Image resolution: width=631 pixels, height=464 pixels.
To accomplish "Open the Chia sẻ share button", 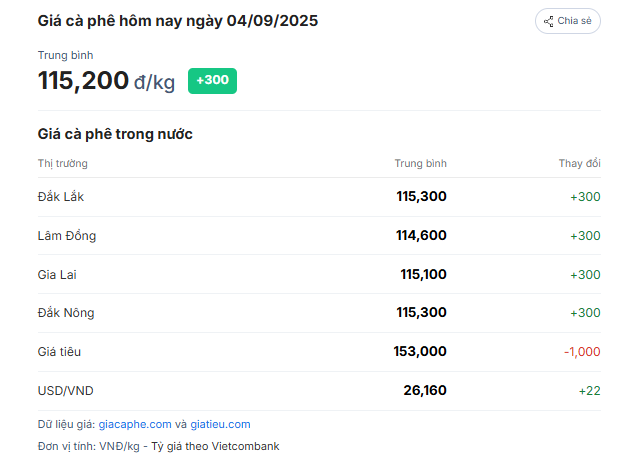I will click(x=568, y=21).
